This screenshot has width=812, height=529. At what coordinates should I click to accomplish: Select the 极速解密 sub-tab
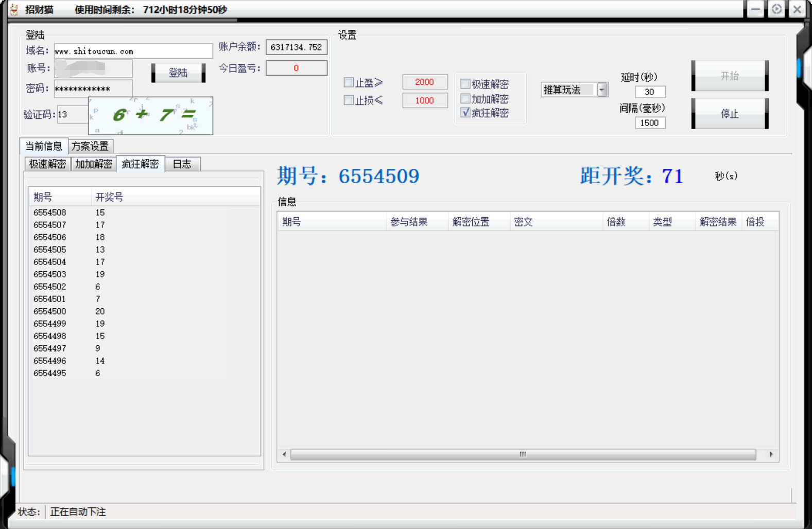pos(47,164)
